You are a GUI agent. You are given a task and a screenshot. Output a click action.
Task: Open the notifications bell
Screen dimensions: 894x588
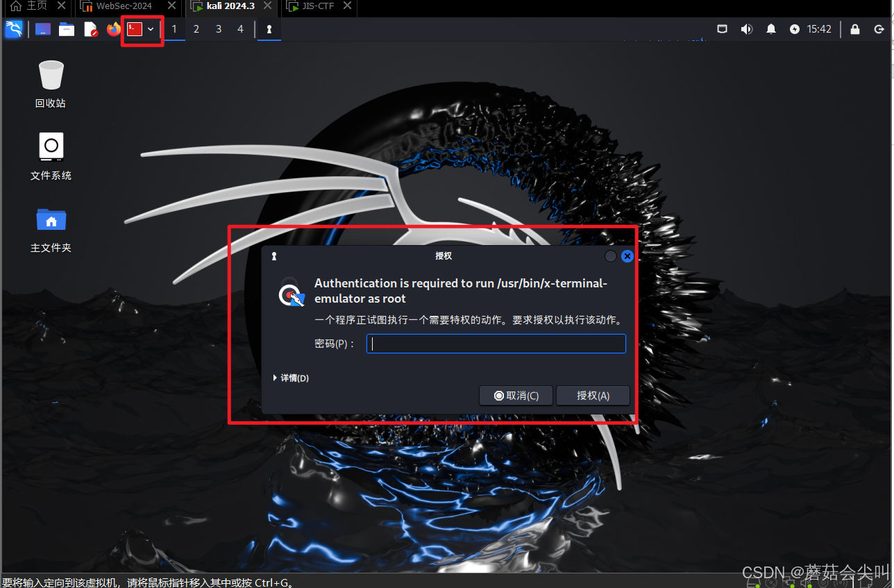coord(771,29)
